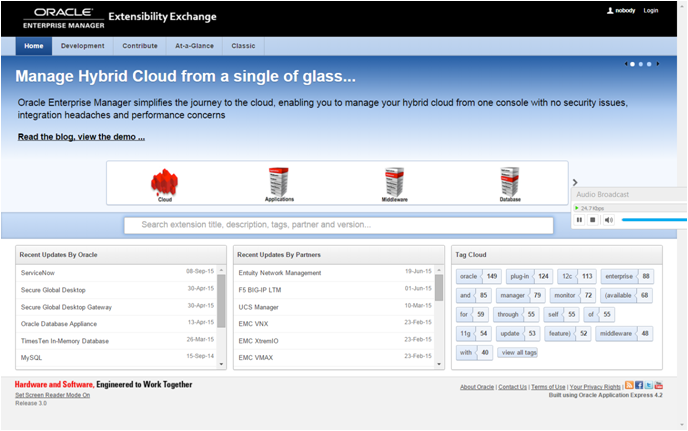Pause the audio broadcast
Image resolution: width=688 pixels, height=431 pixels.
point(580,220)
